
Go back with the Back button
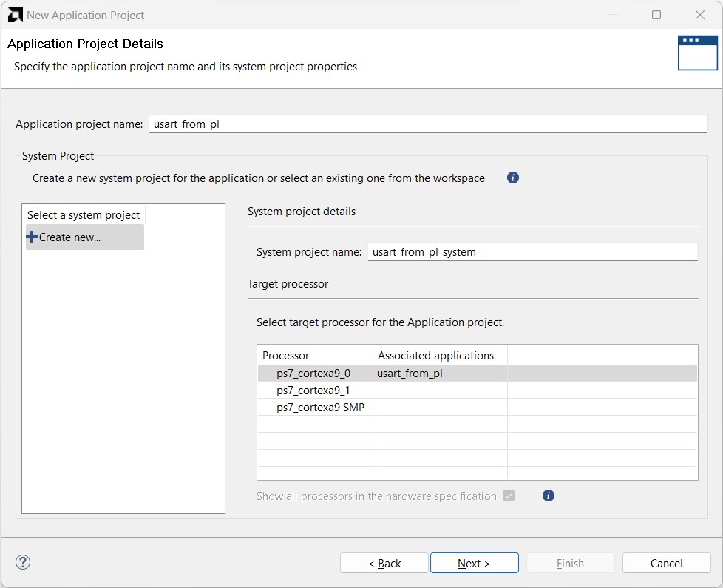click(x=384, y=563)
